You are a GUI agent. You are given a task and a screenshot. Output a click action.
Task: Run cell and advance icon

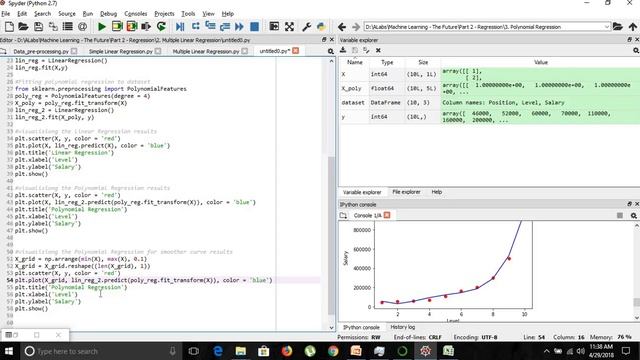(x=132, y=27)
